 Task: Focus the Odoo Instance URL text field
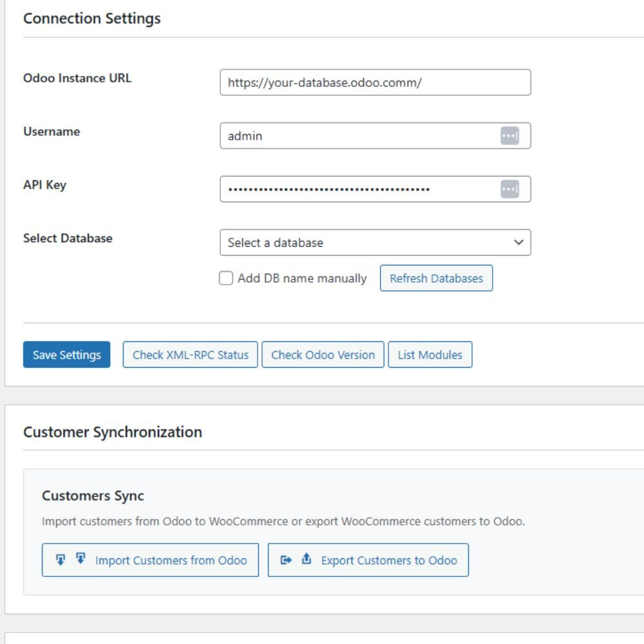pos(375,82)
